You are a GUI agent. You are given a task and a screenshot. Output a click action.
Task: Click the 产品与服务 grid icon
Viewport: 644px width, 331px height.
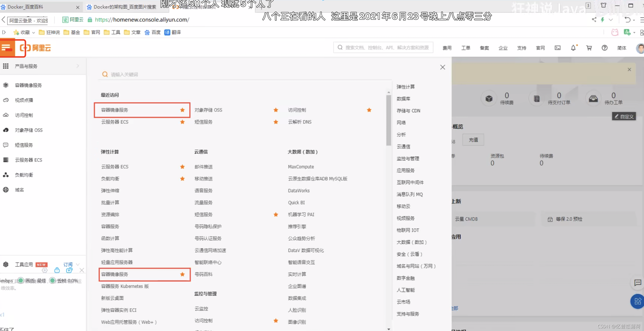[6, 66]
